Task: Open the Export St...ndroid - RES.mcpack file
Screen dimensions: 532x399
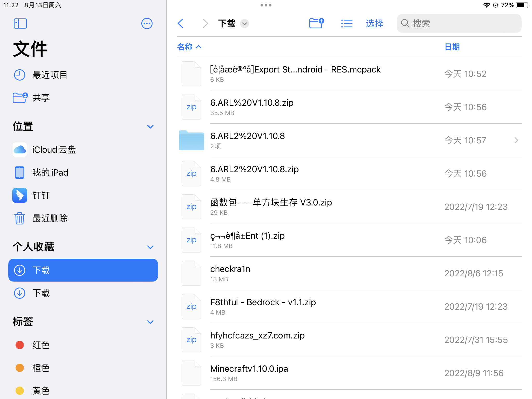Action: pos(349,74)
